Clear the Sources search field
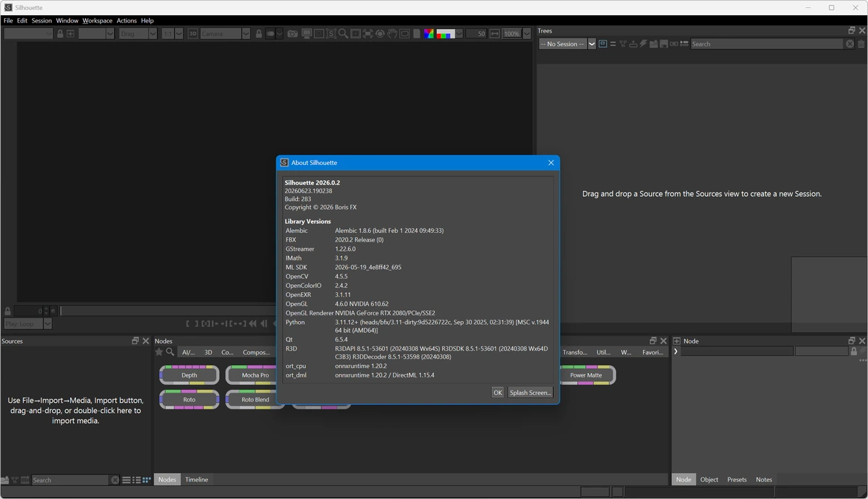Image resolution: width=868 pixels, height=499 pixels. pos(115,479)
